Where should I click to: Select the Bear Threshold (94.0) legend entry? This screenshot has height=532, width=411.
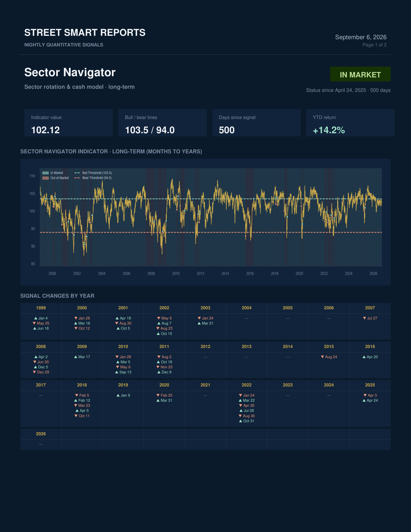point(93,178)
